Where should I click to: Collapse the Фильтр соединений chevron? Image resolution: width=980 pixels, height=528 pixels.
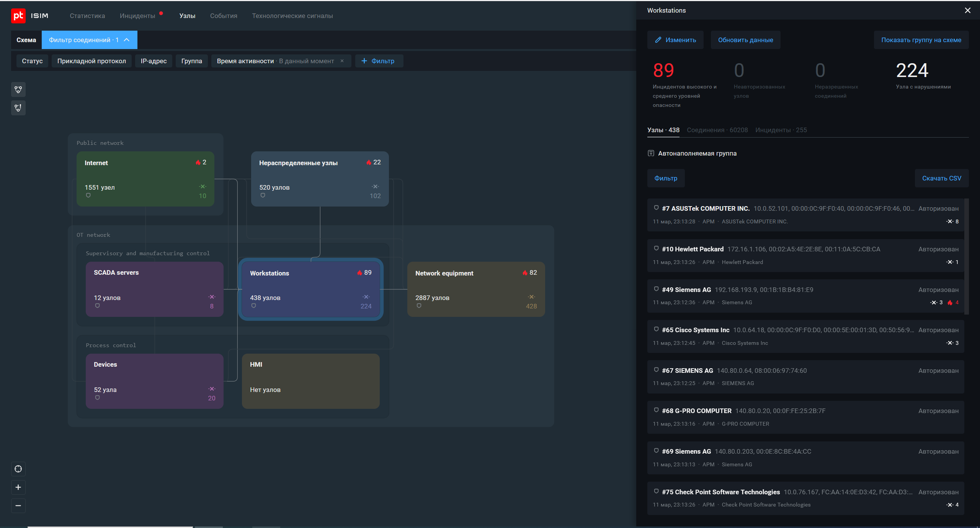(x=127, y=40)
